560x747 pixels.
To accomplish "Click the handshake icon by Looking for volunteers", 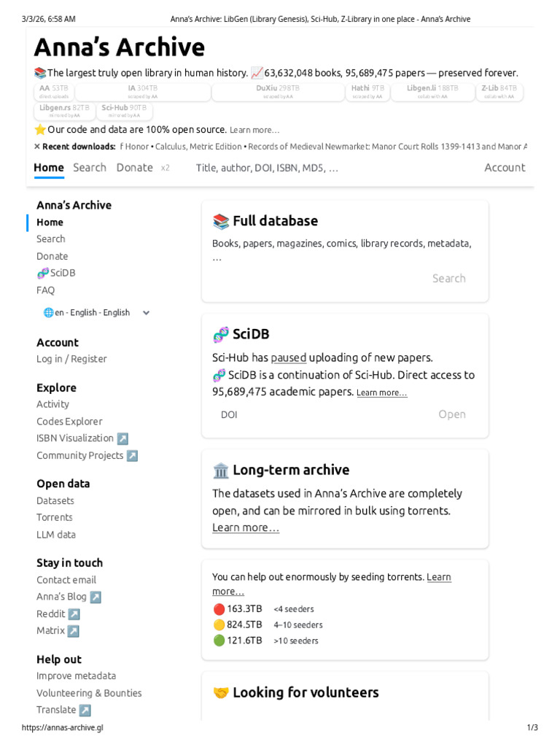I will [x=220, y=693].
